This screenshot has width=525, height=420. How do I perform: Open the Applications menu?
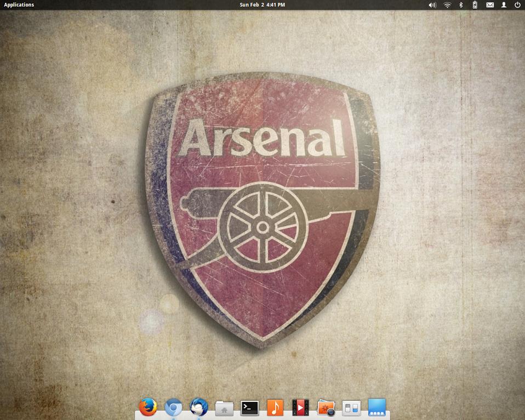click(19, 5)
